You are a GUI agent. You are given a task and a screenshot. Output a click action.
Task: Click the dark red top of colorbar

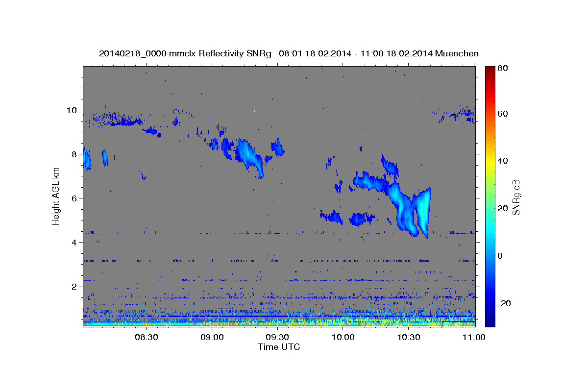(490, 71)
